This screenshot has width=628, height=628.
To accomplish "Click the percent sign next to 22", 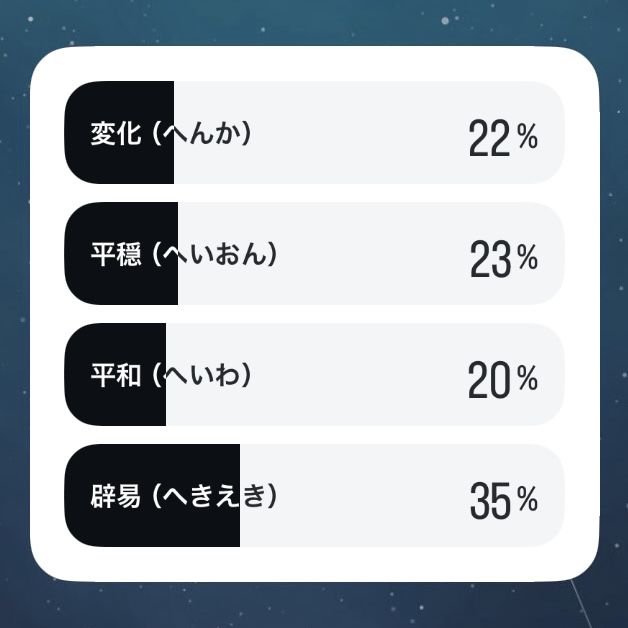I will pos(527,136).
